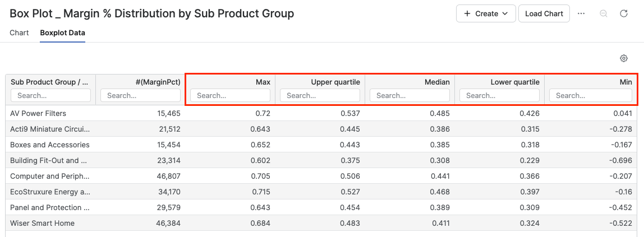Switch to the Chart tab
Viewport: 644px width, 237px height.
19,32
